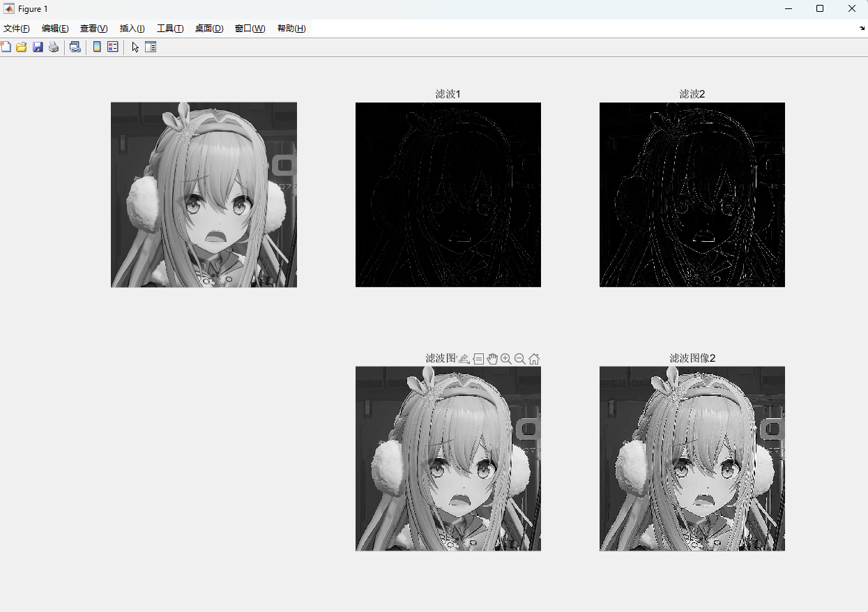Expand the export dropdown in the axes toolbar
The height and width of the screenshot is (612, 868).
coord(464,359)
